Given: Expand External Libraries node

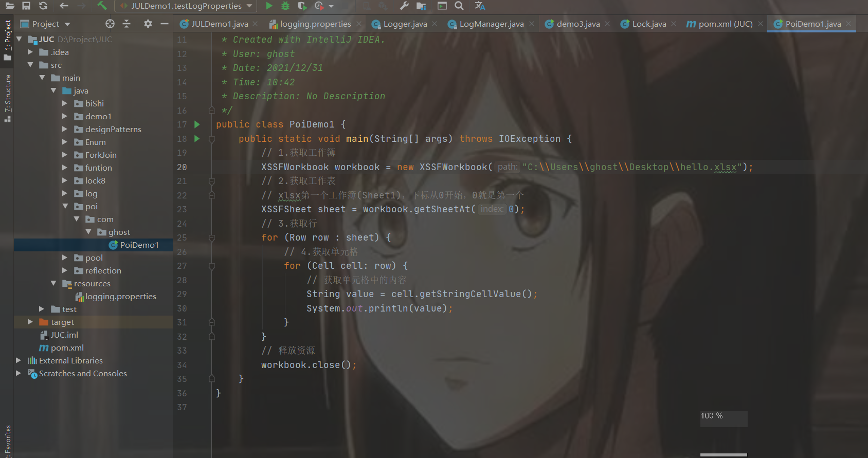Looking at the screenshot, I should point(19,360).
